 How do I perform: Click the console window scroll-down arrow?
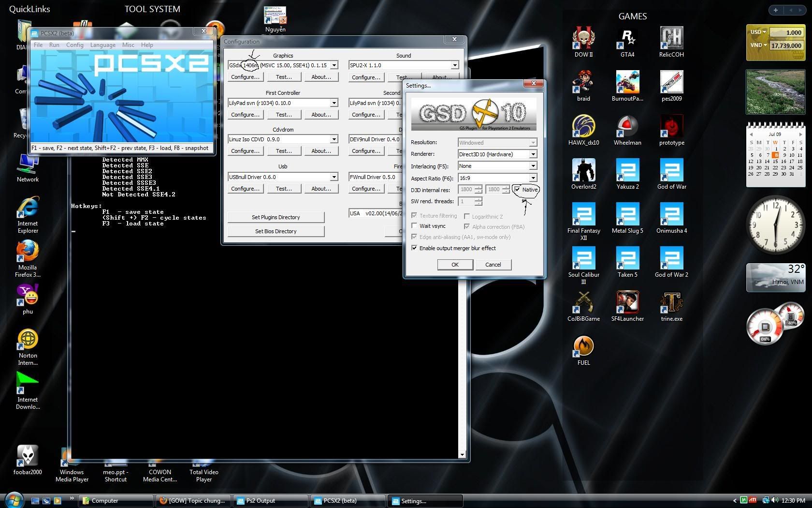point(462,454)
